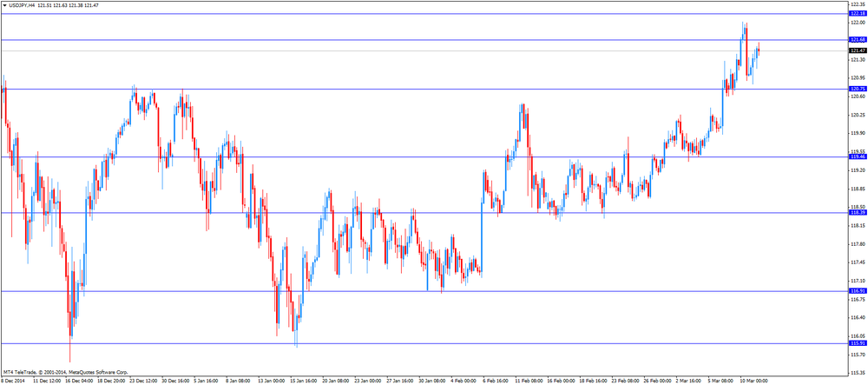Click the chart menu arrow beside USDJPY,H4

coord(5,4)
